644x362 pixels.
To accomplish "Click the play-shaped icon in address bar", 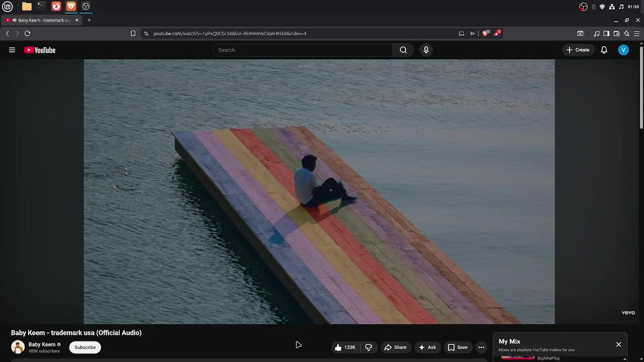I will [x=472, y=33].
